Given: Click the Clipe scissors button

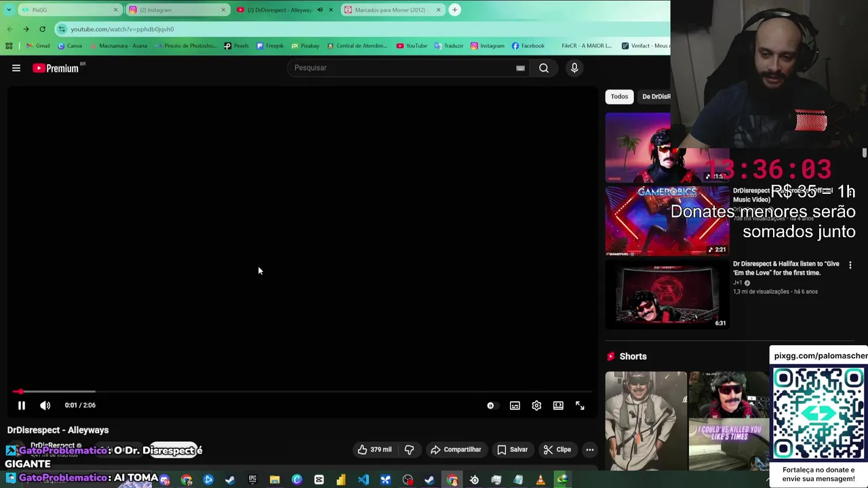Looking at the screenshot, I should click(557, 449).
